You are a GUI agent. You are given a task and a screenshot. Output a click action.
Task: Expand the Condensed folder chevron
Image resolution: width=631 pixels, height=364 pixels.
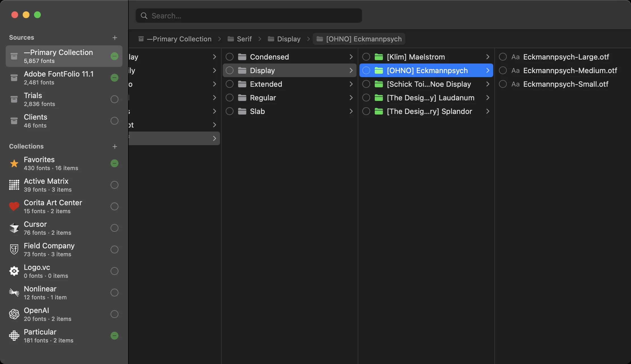pos(351,57)
